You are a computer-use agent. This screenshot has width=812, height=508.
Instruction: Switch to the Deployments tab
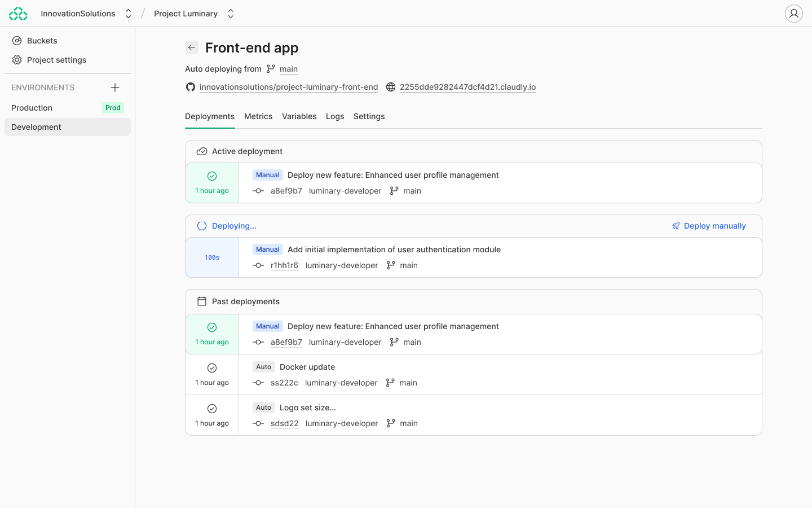click(x=210, y=116)
